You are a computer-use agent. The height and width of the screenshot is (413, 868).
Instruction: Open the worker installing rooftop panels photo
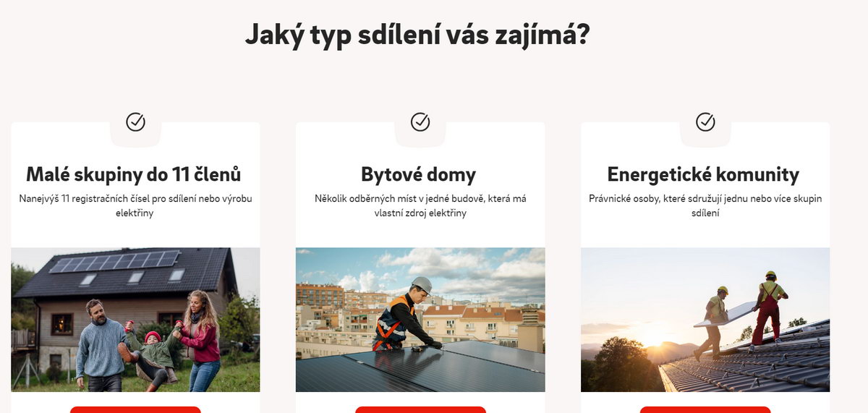[420, 320]
